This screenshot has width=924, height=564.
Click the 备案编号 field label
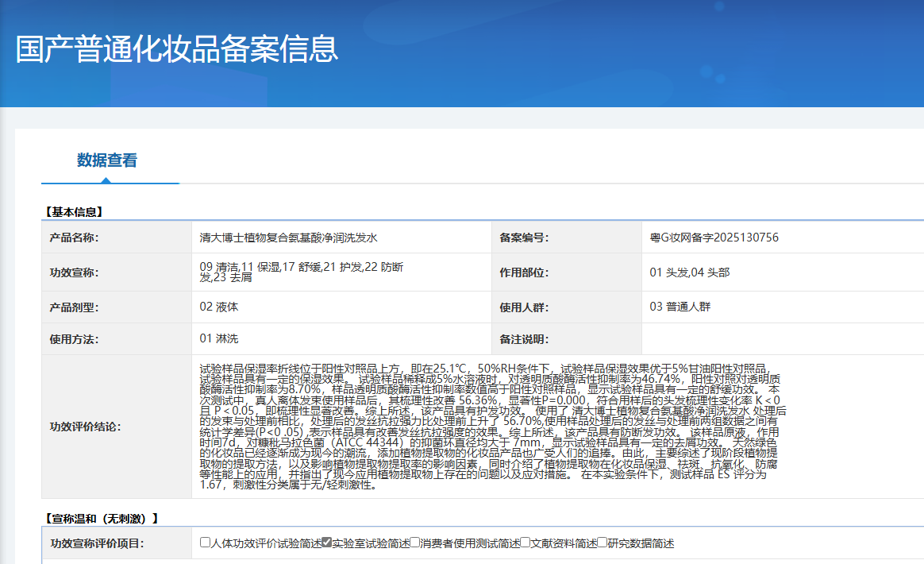click(524, 238)
